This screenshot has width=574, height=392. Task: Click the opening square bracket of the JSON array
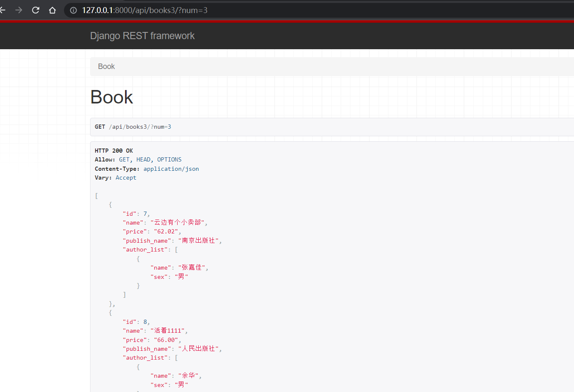click(x=96, y=196)
